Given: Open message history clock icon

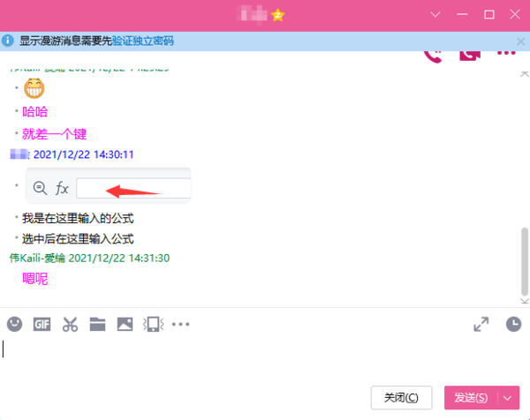Looking at the screenshot, I should click(x=513, y=324).
